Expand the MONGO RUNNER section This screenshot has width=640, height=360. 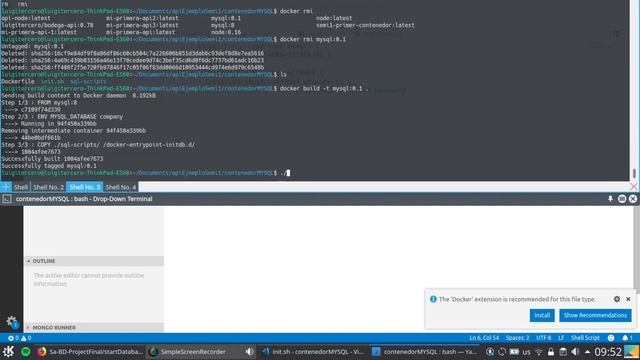[94, 327]
